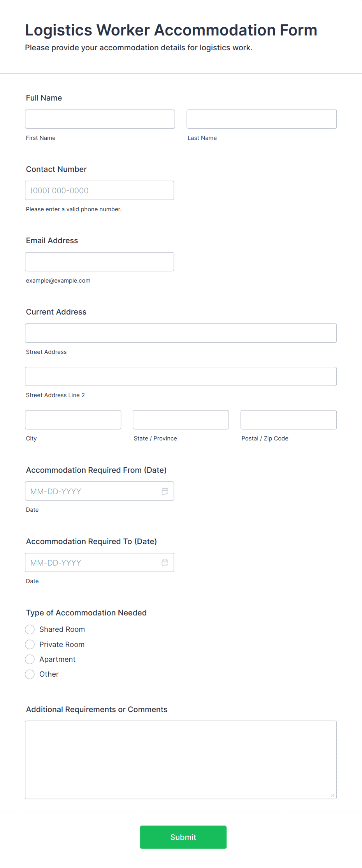Click the City input field
This screenshot has height=868, width=362.
point(73,419)
